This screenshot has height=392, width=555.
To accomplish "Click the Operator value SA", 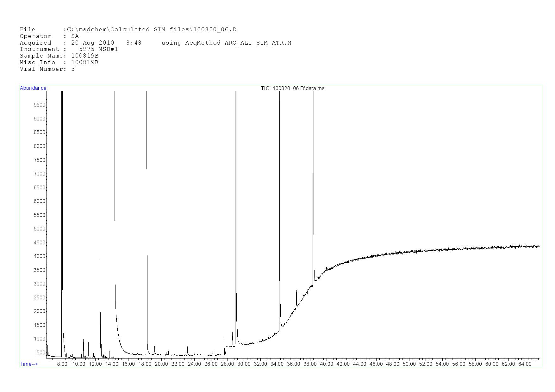I will [75, 36].
